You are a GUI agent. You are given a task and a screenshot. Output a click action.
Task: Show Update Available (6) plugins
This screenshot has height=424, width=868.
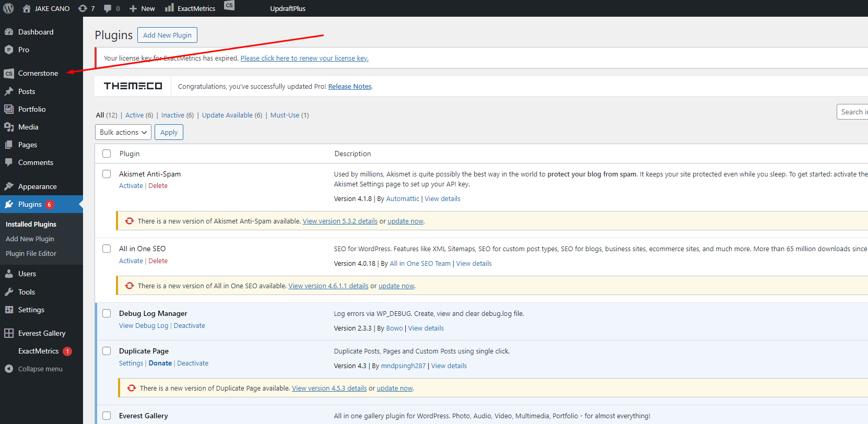click(x=232, y=115)
